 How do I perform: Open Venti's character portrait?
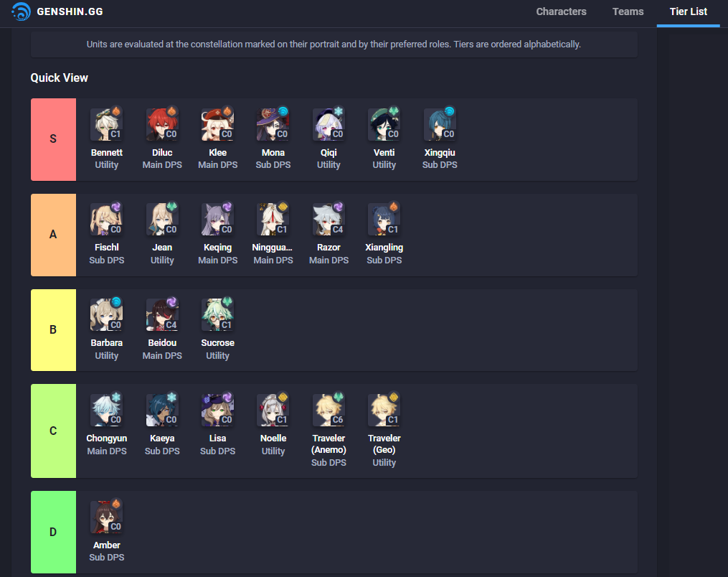click(384, 124)
